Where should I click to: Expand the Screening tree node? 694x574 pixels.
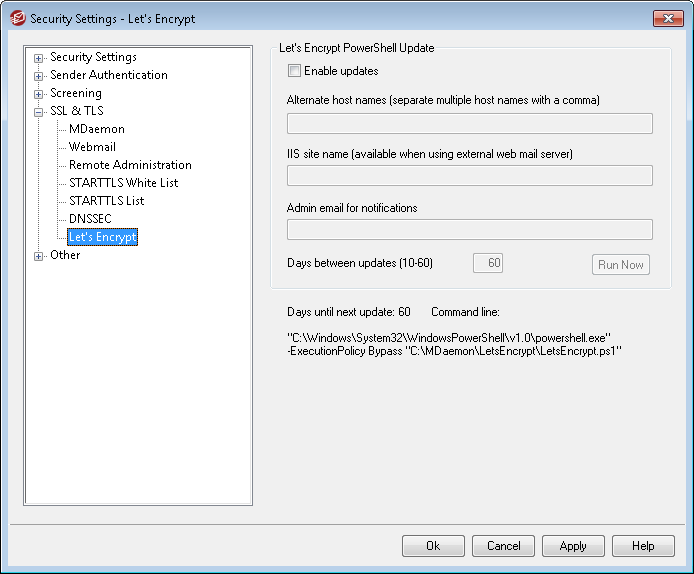tap(39, 94)
